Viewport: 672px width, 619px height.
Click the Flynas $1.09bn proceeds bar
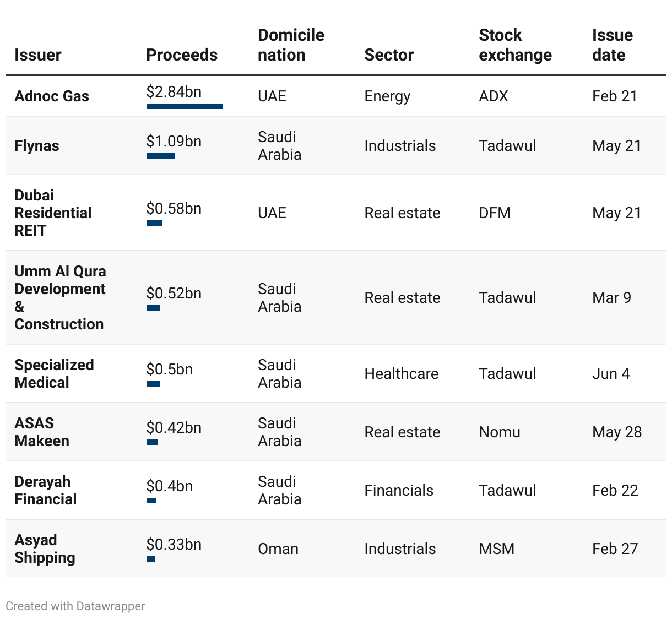(161, 156)
